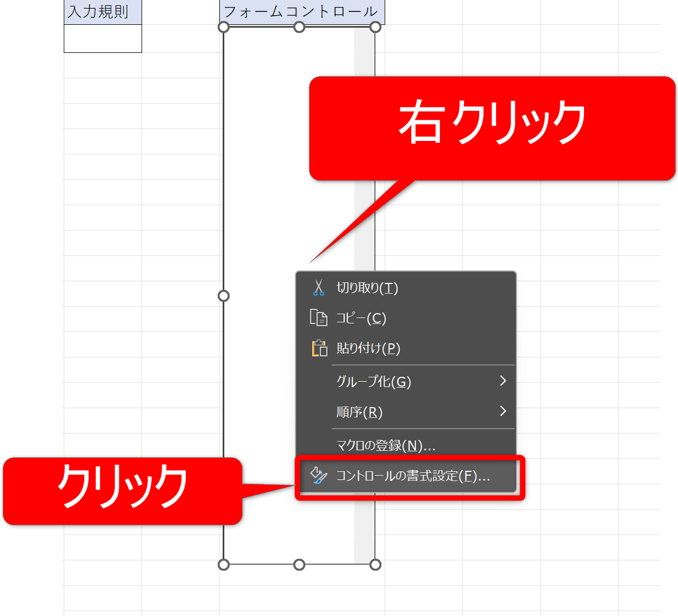Click the paintbrush icon for コントロールの書式設定
The image size is (678, 616).
point(318,476)
